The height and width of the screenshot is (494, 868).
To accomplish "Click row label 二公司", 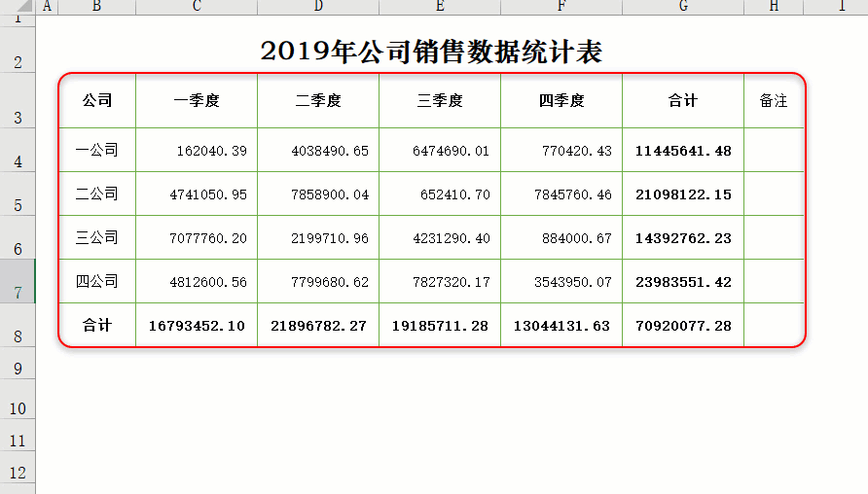I will [x=97, y=194].
